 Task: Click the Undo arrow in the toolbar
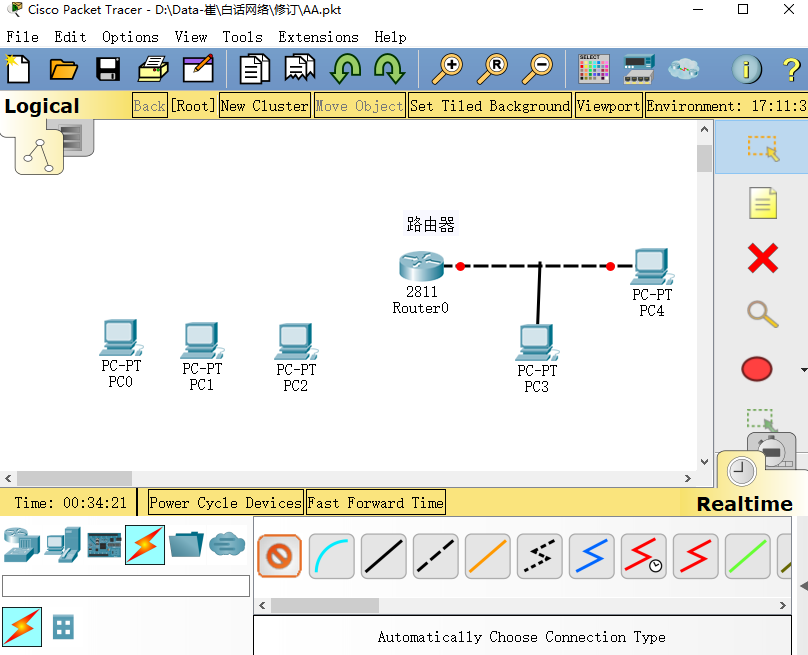click(347, 68)
